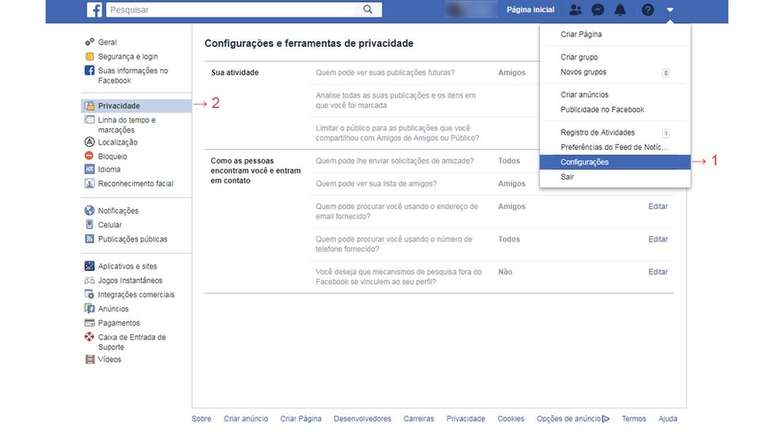The image size is (774, 435).
Task: Click the Cookies footer link
Action: (x=511, y=419)
